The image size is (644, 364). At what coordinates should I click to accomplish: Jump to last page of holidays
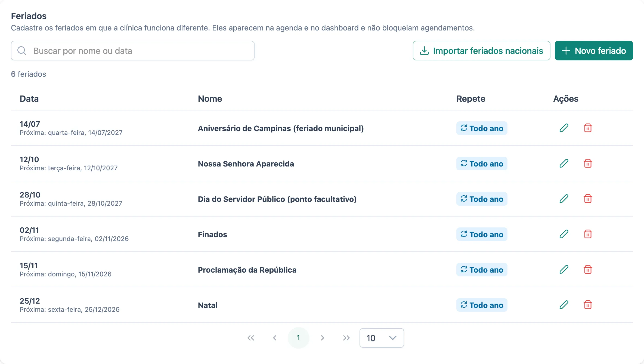(x=346, y=338)
